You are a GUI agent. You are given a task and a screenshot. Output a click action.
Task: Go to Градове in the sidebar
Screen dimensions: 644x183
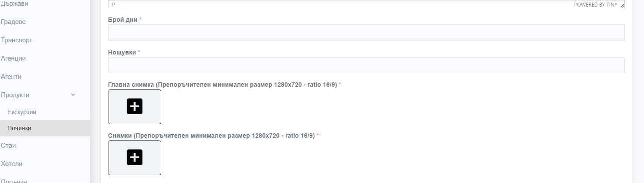(13, 22)
